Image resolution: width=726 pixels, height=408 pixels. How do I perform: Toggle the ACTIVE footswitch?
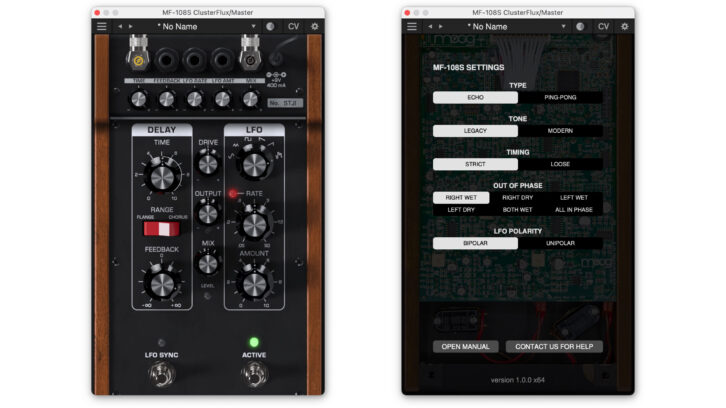click(254, 374)
